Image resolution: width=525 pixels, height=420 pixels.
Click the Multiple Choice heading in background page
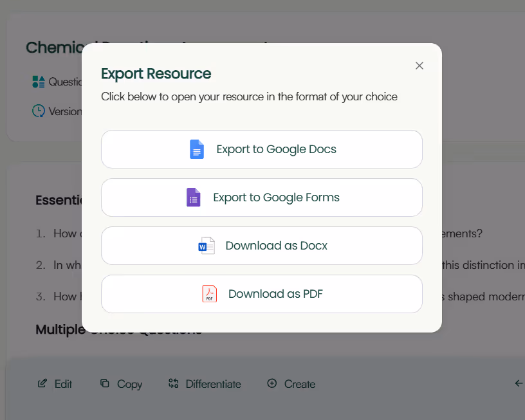tap(60, 330)
